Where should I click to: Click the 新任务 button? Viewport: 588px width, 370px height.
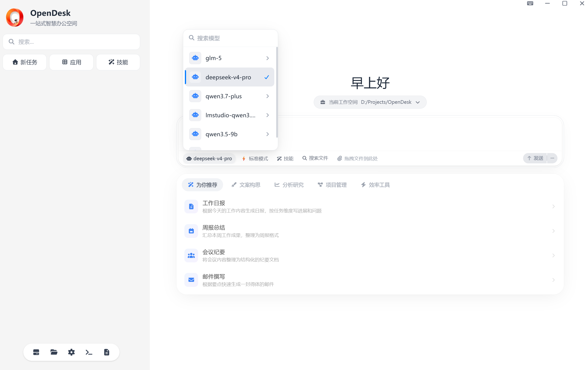click(25, 62)
